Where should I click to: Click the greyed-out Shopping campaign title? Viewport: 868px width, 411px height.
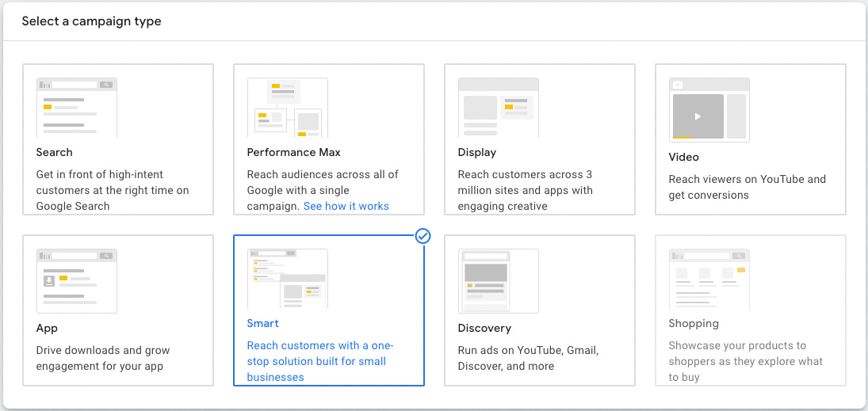[694, 323]
